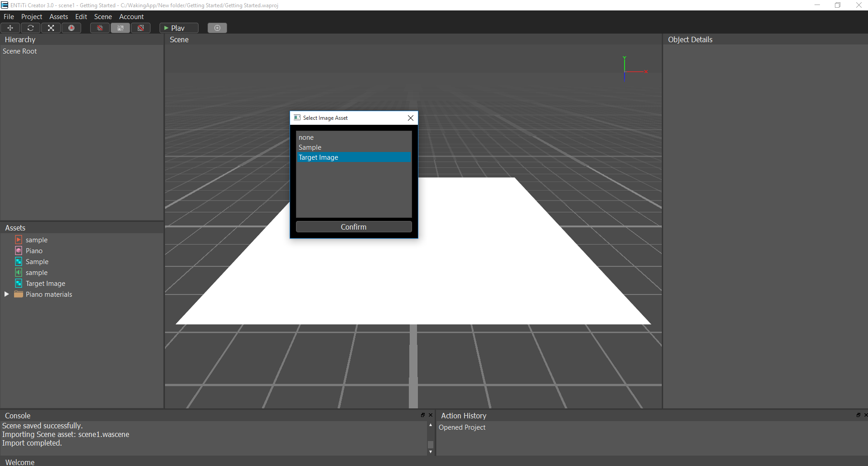Toggle the crossed-out image icon
Image resolution: width=868 pixels, height=466 pixels.
coord(120,28)
